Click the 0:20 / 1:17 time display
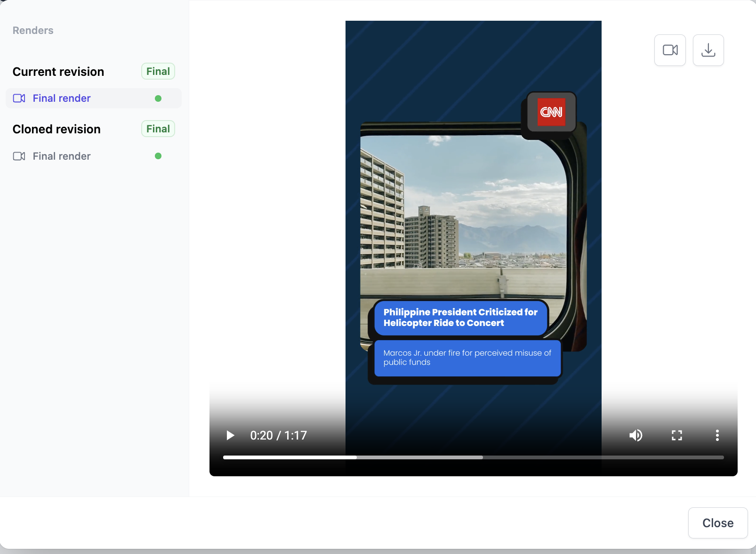Screen dimensions: 756x554 pyautogui.click(x=279, y=435)
